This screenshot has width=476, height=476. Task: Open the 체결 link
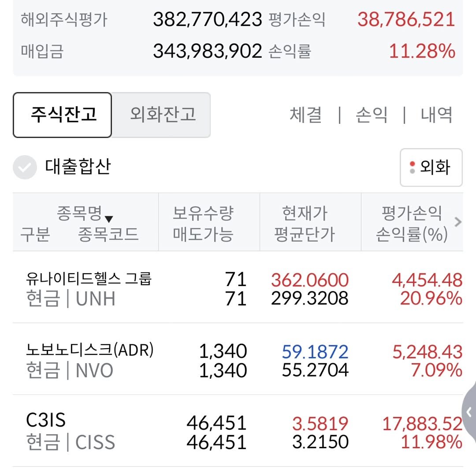(x=305, y=115)
